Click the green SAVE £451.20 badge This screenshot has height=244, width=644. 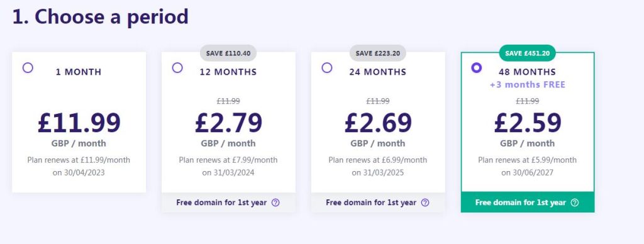(x=528, y=53)
